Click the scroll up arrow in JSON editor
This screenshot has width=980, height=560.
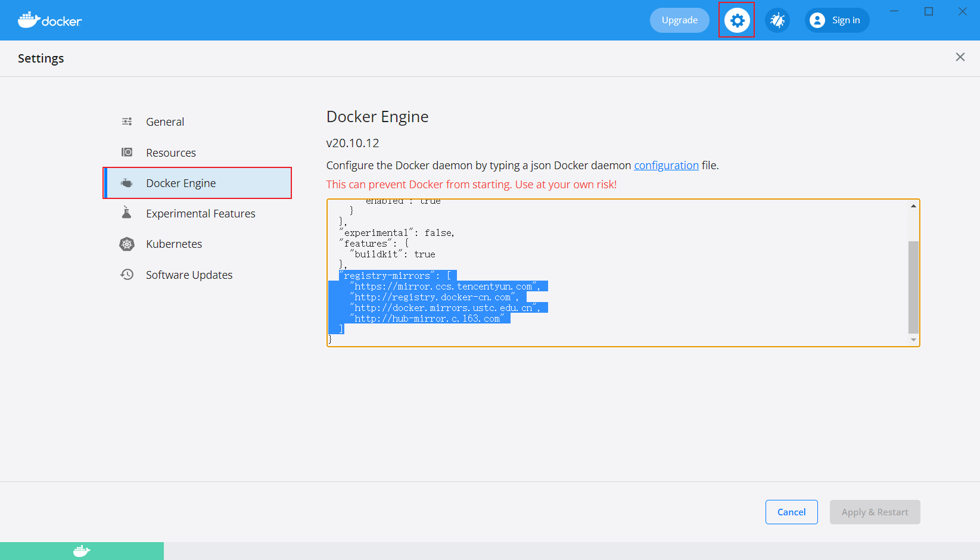click(x=913, y=206)
